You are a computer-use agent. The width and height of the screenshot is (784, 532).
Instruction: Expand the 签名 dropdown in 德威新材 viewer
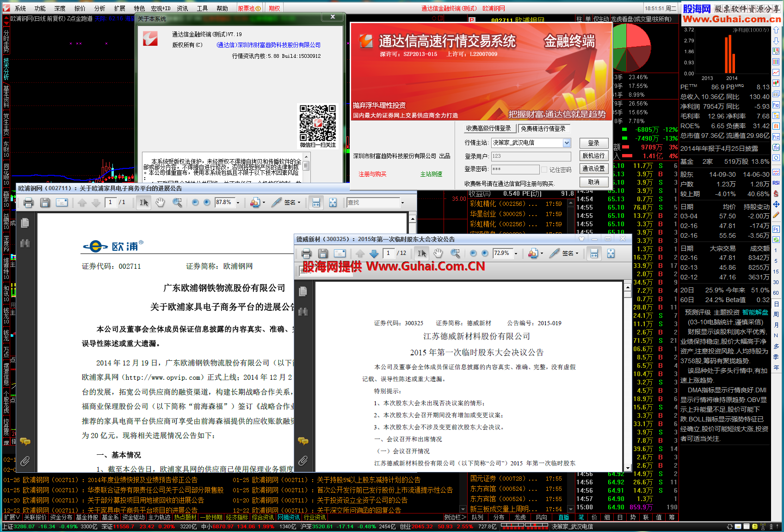coord(577,254)
